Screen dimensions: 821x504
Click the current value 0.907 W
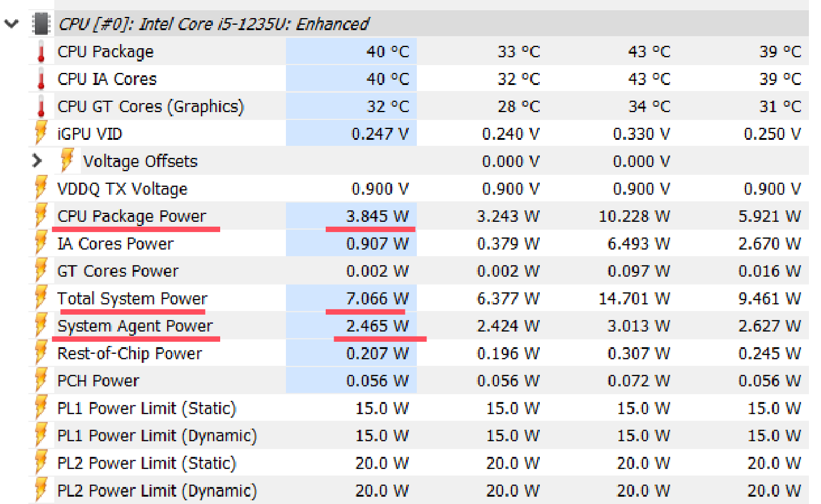pos(378,244)
